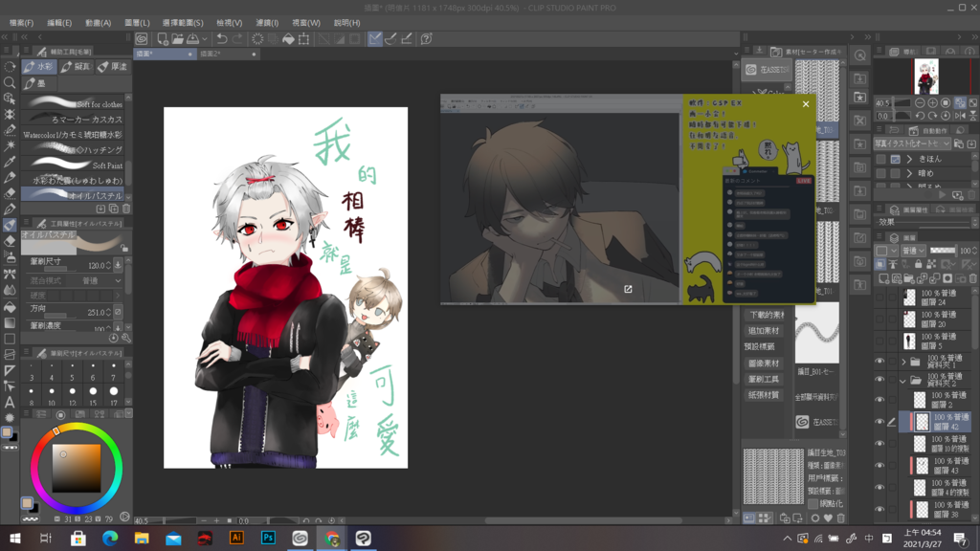Create new raster layer icon
The image size is (980, 551).
(x=883, y=278)
